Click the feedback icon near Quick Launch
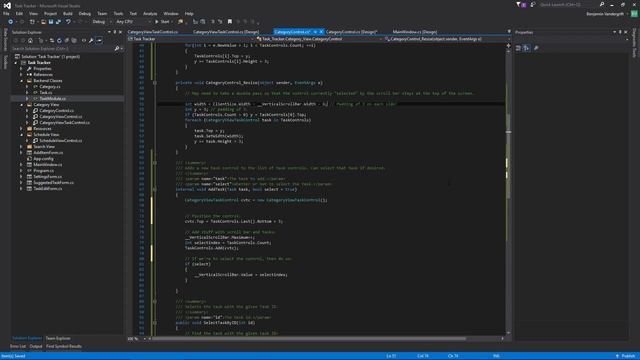 (x=533, y=4)
